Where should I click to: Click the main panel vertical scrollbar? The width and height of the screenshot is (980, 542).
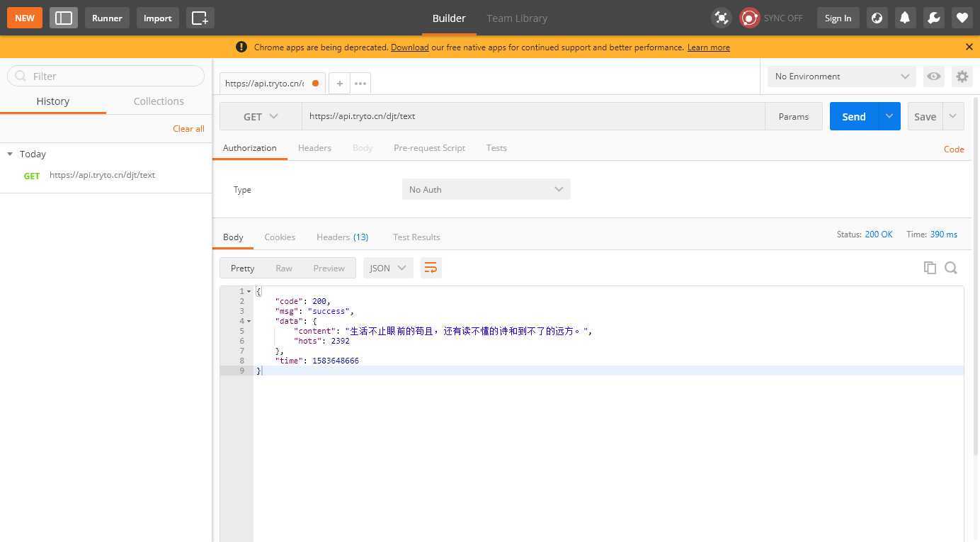976,276
